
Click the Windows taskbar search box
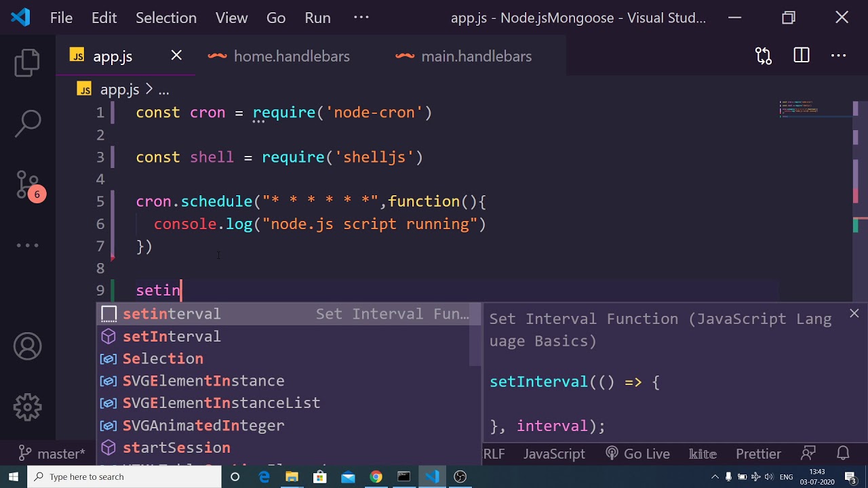pyautogui.click(x=124, y=476)
